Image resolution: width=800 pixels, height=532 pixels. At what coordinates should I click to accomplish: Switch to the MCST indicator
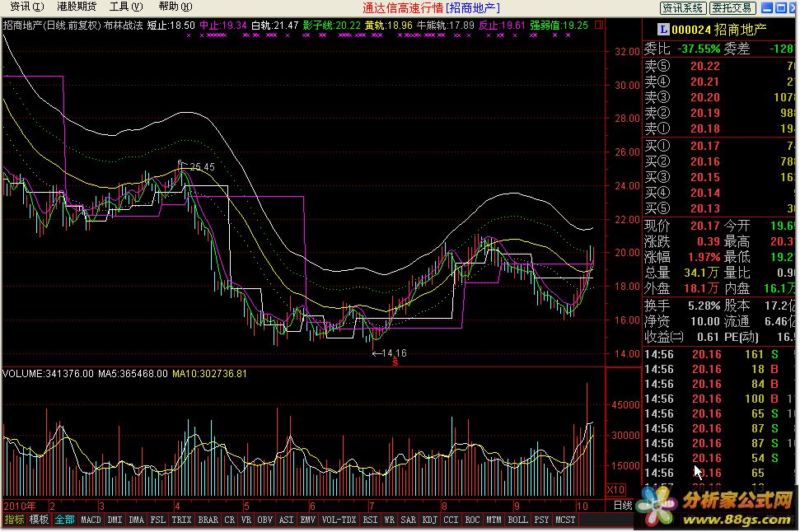(x=565, y=520)
